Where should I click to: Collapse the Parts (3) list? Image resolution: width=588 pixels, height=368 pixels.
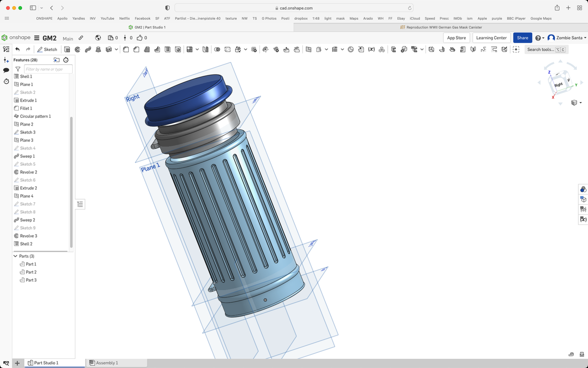pyautogui.click(x=15, y=256)
